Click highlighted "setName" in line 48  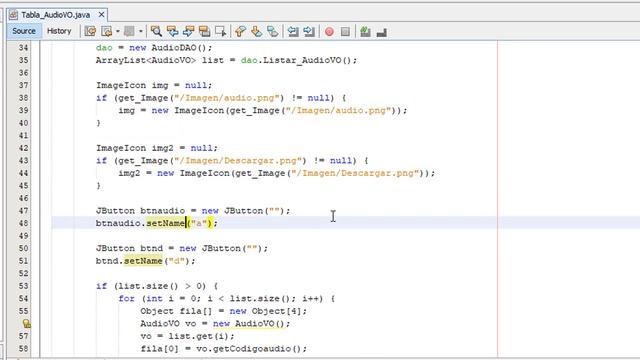[x=166, y=223]
